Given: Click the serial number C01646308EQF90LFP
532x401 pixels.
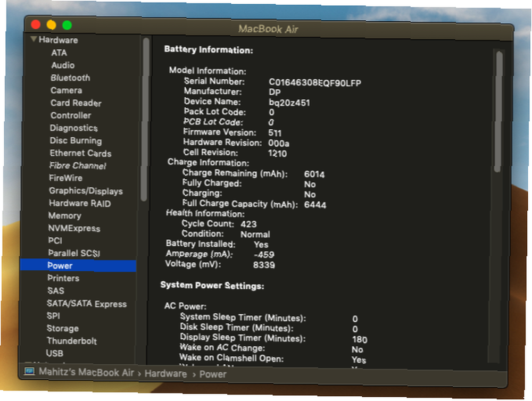Looking at the screenshot, I should click(x=315, y=83).
